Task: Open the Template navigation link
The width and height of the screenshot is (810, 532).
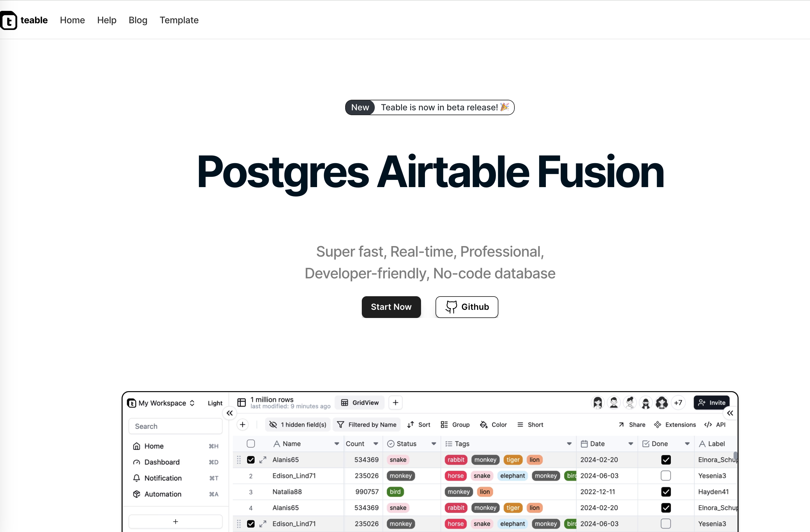Action: pyautogui.click(x=179, y=20)
